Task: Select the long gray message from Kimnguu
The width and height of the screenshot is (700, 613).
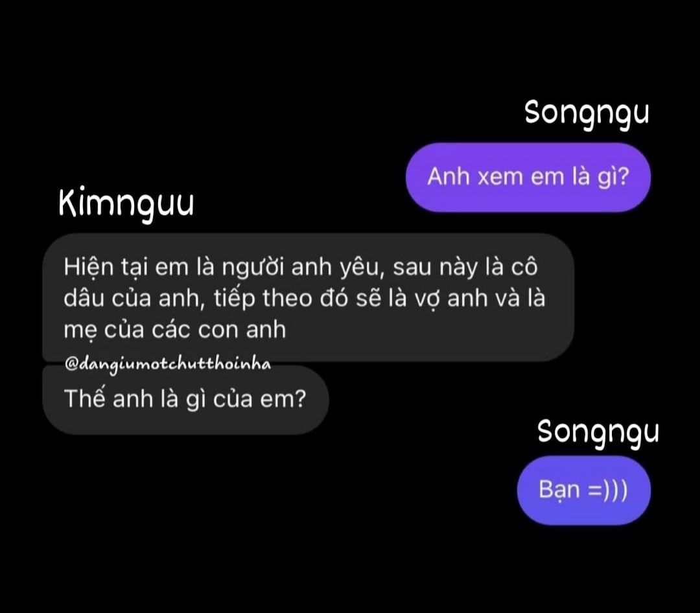Action: click(x=308, y=297)
